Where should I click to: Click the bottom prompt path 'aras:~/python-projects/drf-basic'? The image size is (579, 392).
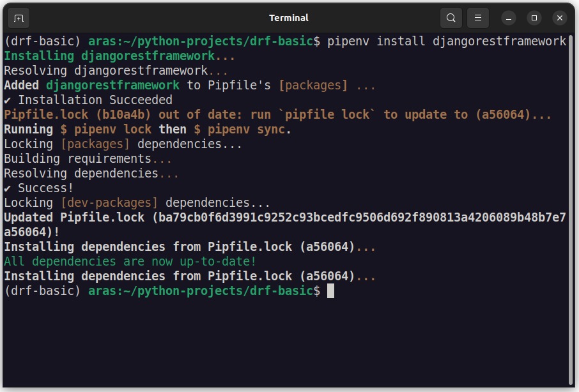click(x=201, y=291)
